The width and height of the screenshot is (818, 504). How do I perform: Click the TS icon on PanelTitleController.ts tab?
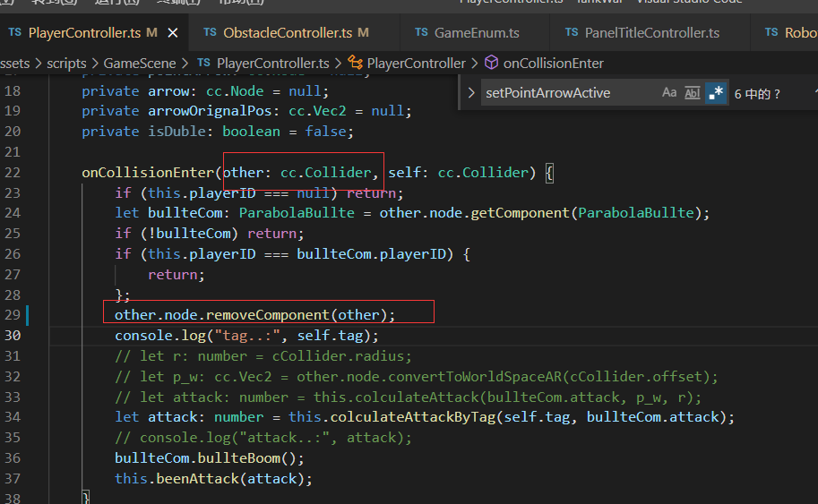[x=572, y=32]
